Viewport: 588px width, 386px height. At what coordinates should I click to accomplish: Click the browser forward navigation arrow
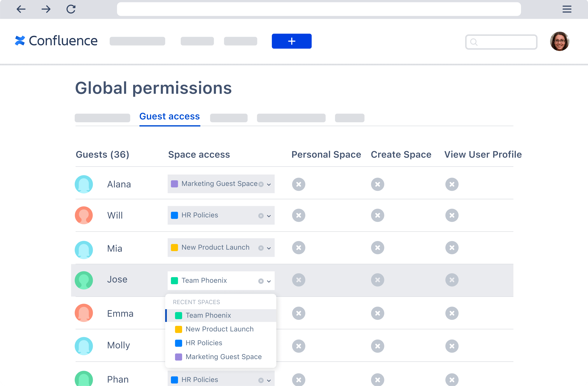click(46, 9)
